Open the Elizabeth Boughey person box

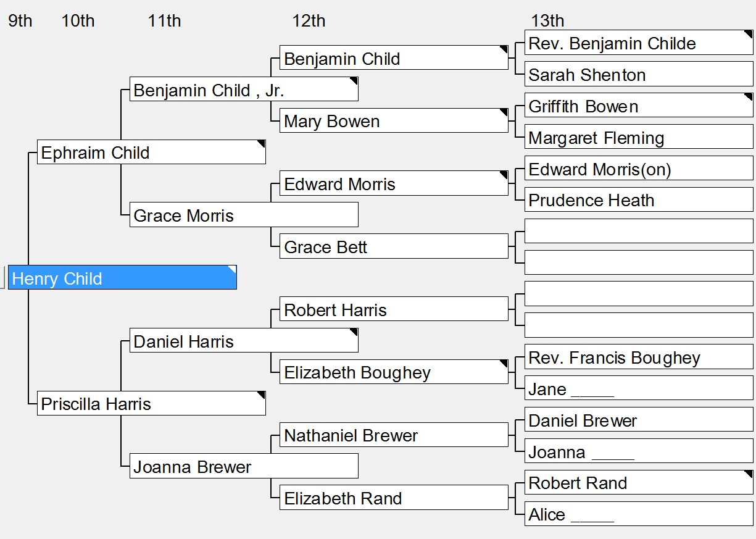tap(394, 372)
